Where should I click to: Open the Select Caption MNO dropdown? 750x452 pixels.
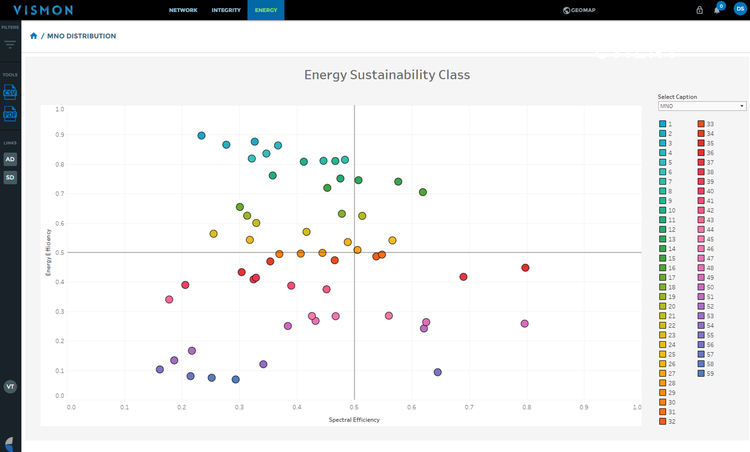pyautogui.click(x=702, y=106)
